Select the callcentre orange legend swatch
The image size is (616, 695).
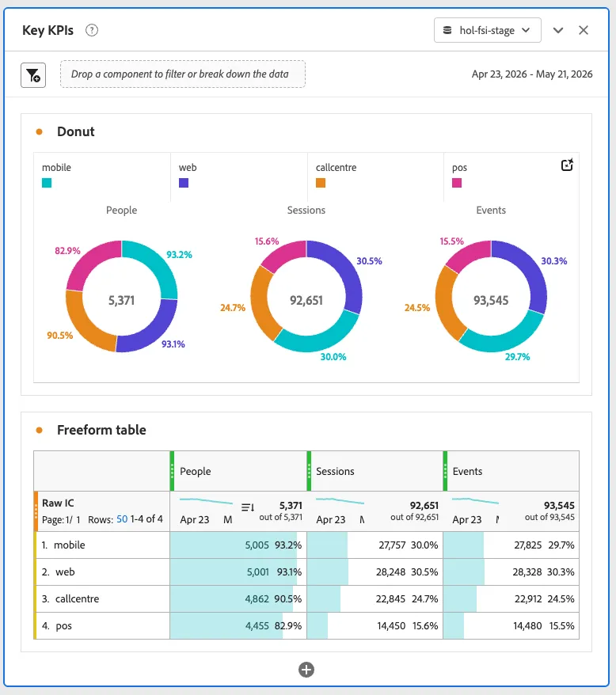pos(321,183)
